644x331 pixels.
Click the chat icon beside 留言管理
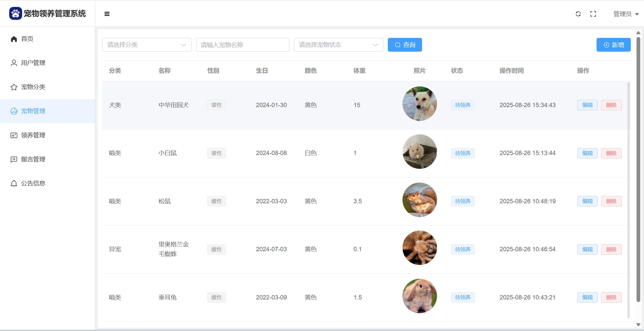click(14, 159)
